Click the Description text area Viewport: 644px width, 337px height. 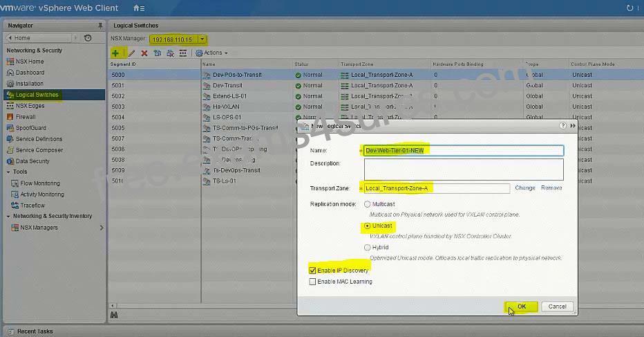point(464,169)
